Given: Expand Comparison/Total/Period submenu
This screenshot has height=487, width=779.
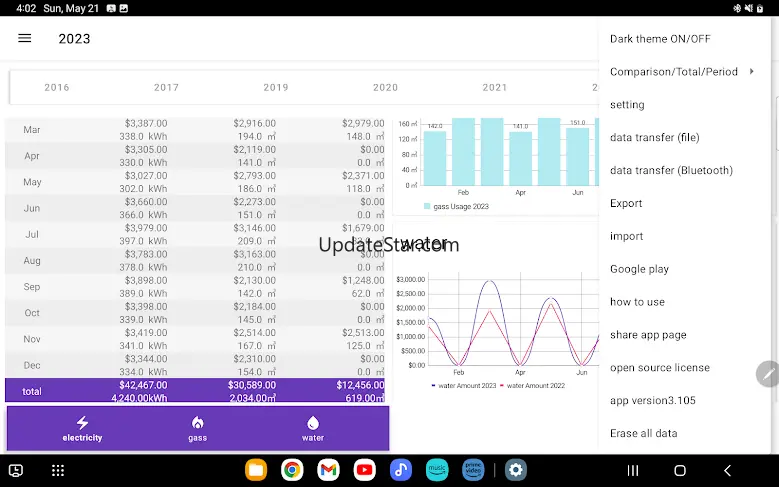Looking at the screenshot, I should (684, 72).
